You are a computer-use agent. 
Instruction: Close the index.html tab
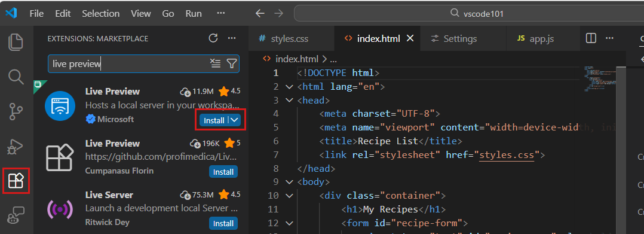click(409, 38)
